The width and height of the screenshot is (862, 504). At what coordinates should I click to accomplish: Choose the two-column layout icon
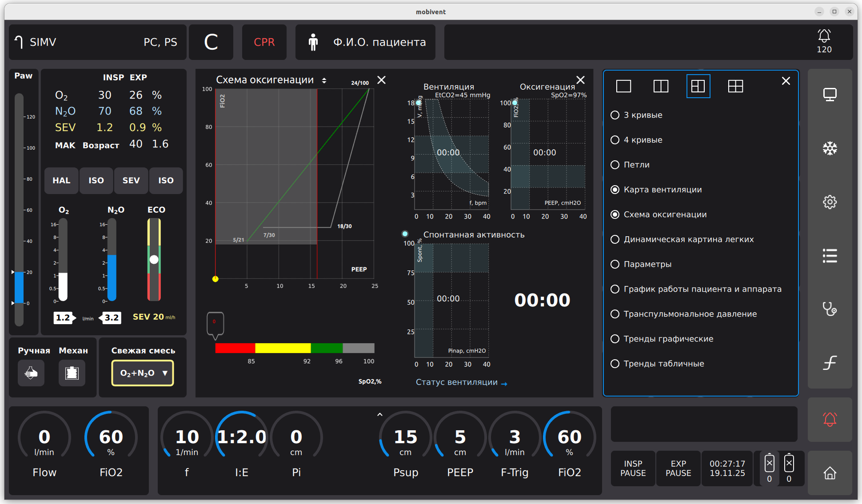(x=661, y=86)
